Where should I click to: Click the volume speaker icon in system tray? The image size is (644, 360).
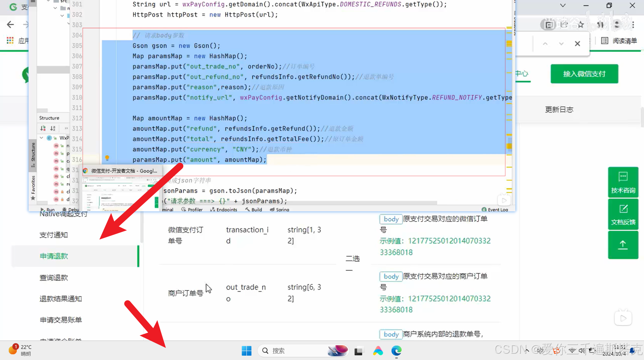pyautogui.click(x=582, y=351)
